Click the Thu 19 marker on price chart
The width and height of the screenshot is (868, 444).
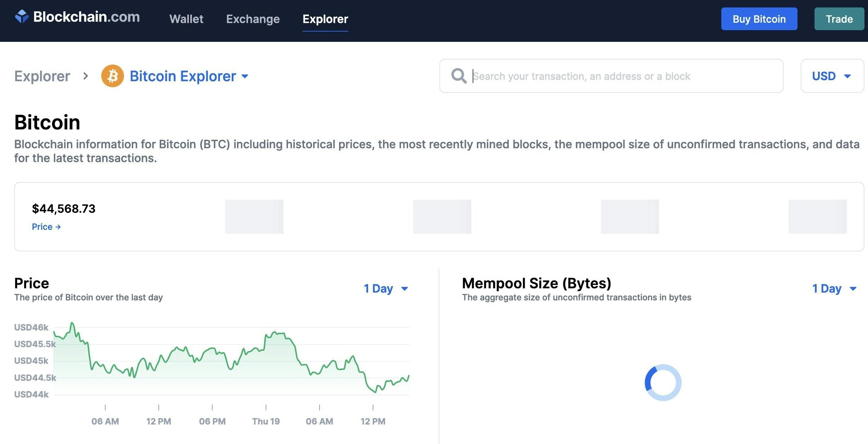[266, 421]
